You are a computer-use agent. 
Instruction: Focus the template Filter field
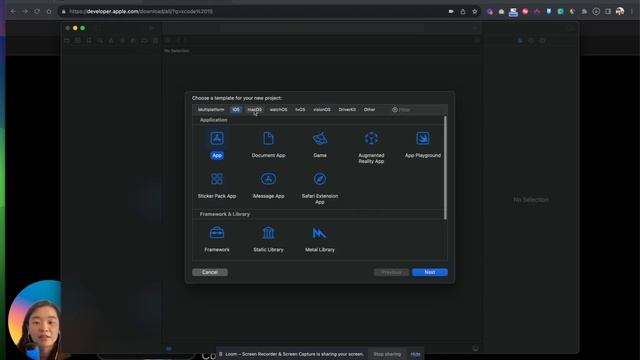coord(418,109)
